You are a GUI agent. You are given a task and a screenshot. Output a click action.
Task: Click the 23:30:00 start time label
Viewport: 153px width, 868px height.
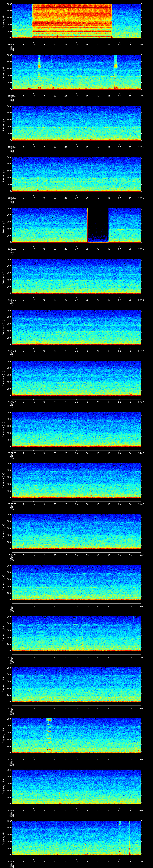pyautogui.click(x=12, y=861)
